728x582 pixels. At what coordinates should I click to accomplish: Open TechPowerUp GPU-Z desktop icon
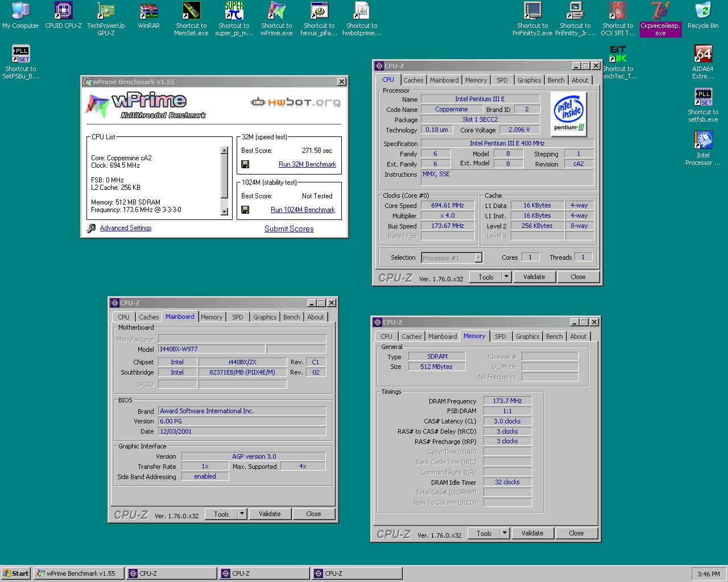click(x=106, y=19)
